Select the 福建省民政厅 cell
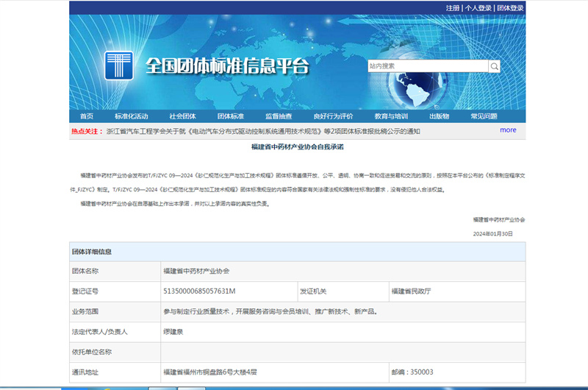The height and width of the screenshot is (390, 588). point(457,291)
